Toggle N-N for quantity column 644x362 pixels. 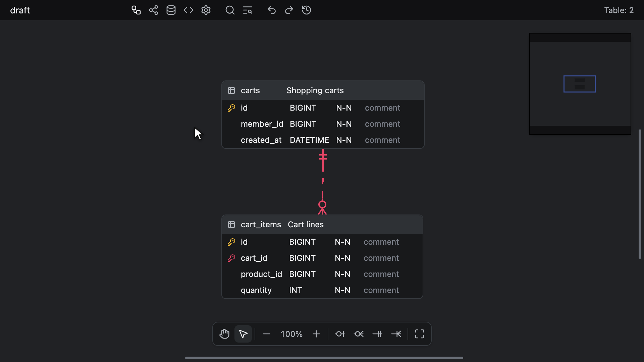342,290
